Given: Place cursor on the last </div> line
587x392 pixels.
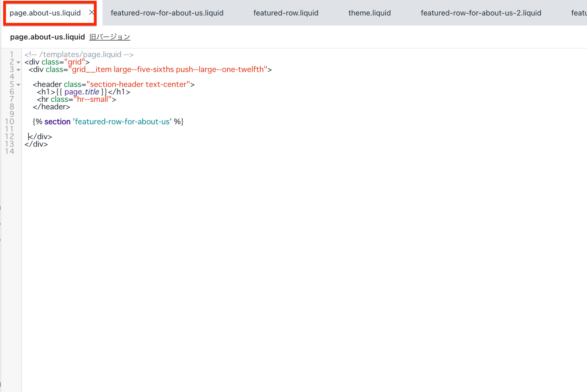Looking at the screenshot, I should click(36, 144).
